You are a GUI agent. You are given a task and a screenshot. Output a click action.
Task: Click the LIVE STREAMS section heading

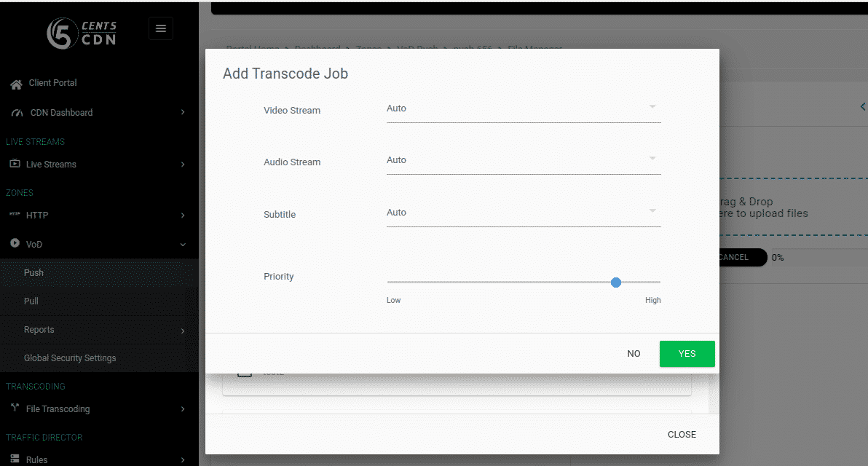[35, 142]
